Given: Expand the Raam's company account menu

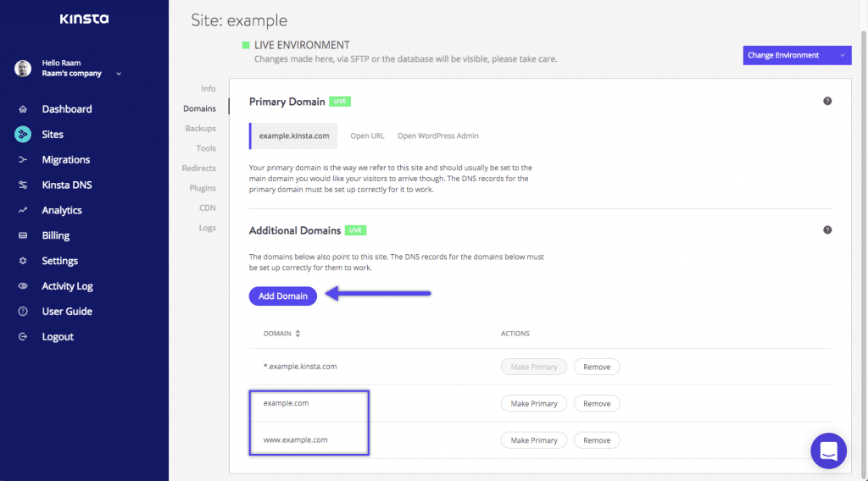Looking at the screenshot, I should pyautogui.click(x=119, y=74).
